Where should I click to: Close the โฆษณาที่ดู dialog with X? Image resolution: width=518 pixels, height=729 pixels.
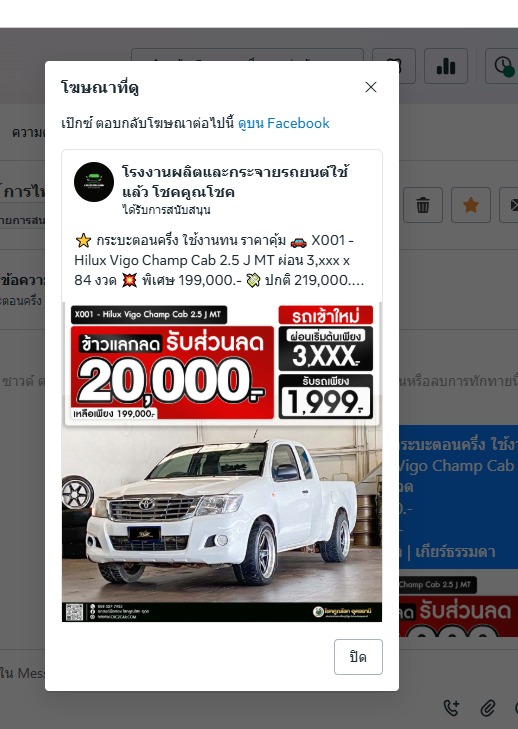point(371,87)
